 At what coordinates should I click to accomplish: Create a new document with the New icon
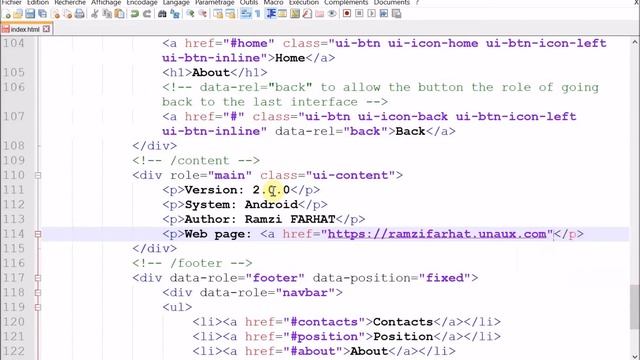click(7, 14)
